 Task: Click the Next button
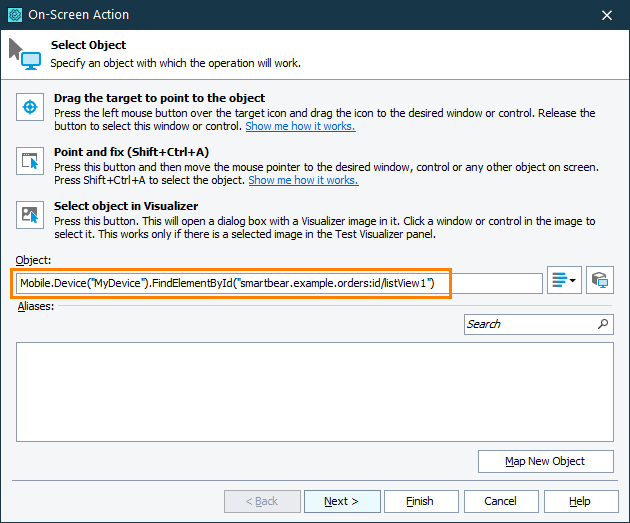pos(340,501)
